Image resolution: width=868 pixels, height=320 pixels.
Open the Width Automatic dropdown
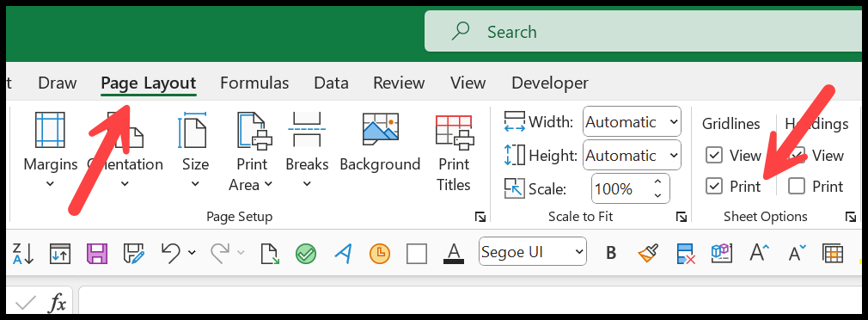tap(632, 122)
